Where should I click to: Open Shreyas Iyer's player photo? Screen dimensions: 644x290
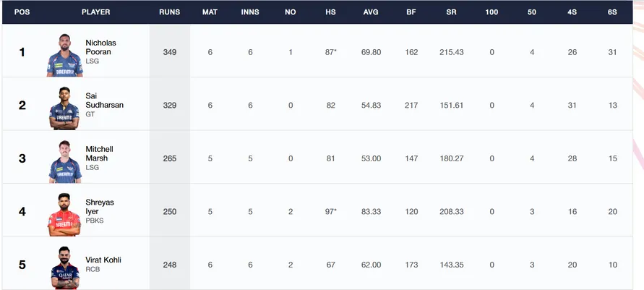coord(64,214)
